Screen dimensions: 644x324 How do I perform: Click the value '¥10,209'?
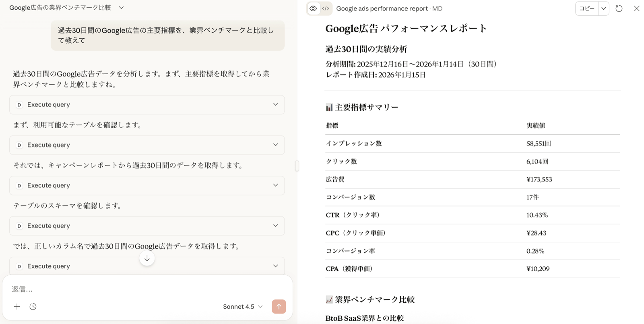538,269
